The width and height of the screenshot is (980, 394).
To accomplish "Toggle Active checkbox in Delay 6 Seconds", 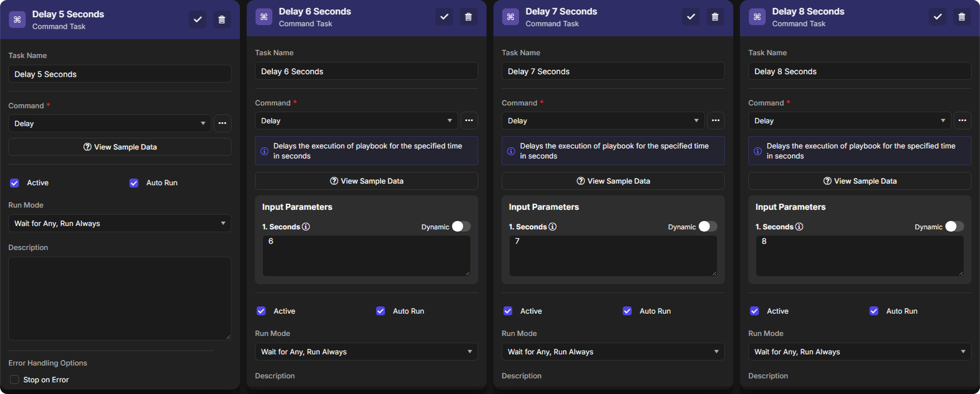I will pyautogui.click(x=261, y=311).
